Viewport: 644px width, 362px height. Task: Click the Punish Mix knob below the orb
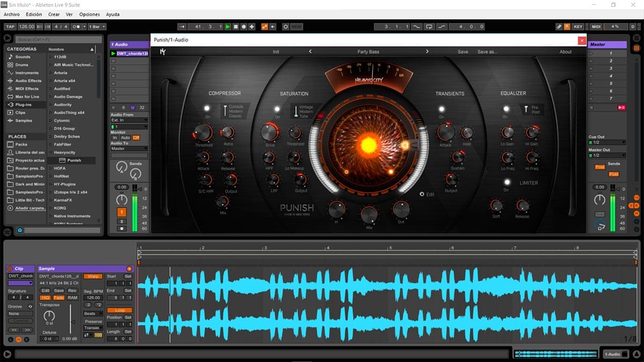[x=369, y=215]
